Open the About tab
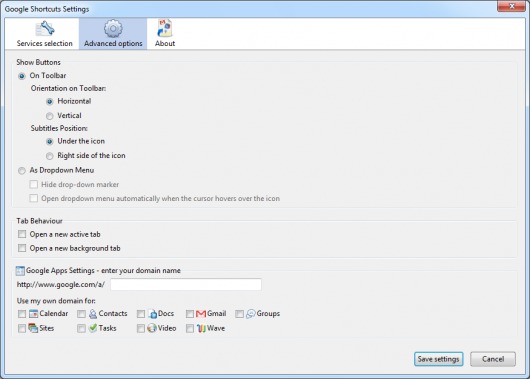This screenshot has height=379, width=530. tap(165, 34)
